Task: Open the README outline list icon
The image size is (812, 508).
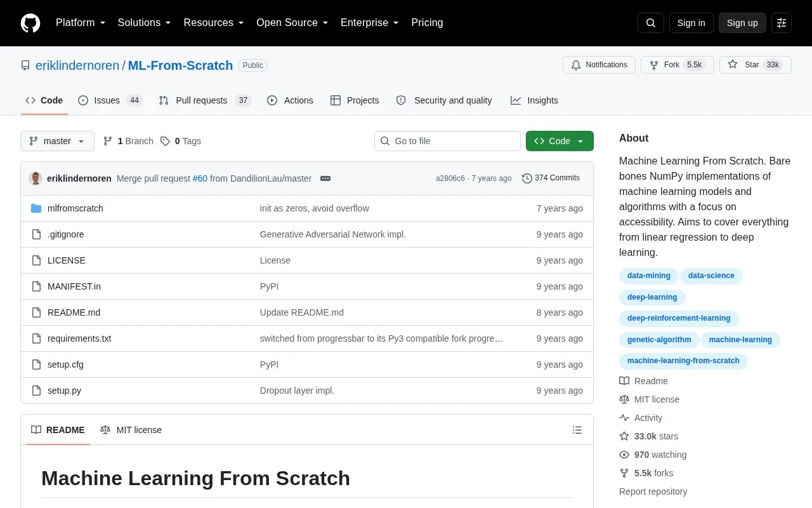Action: click(577, 430)
